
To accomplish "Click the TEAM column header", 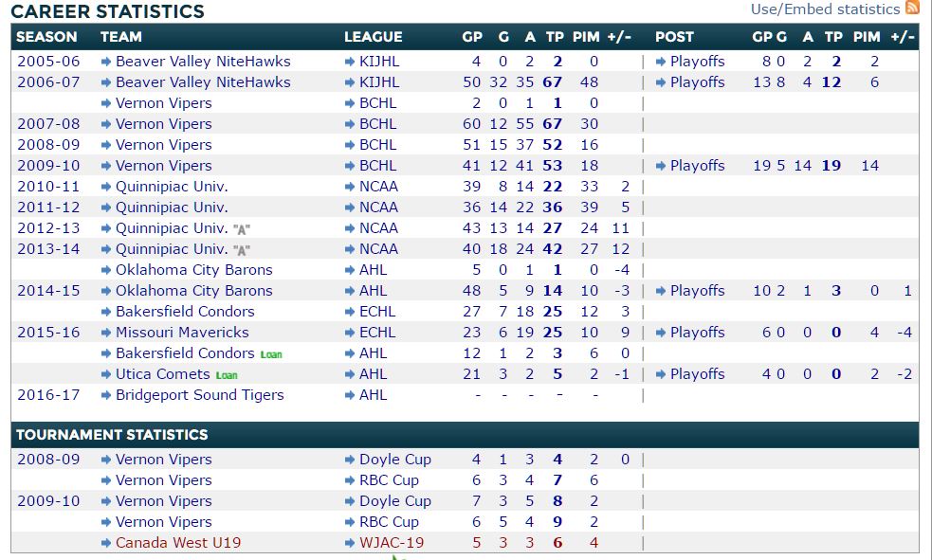I will (120, 37).
